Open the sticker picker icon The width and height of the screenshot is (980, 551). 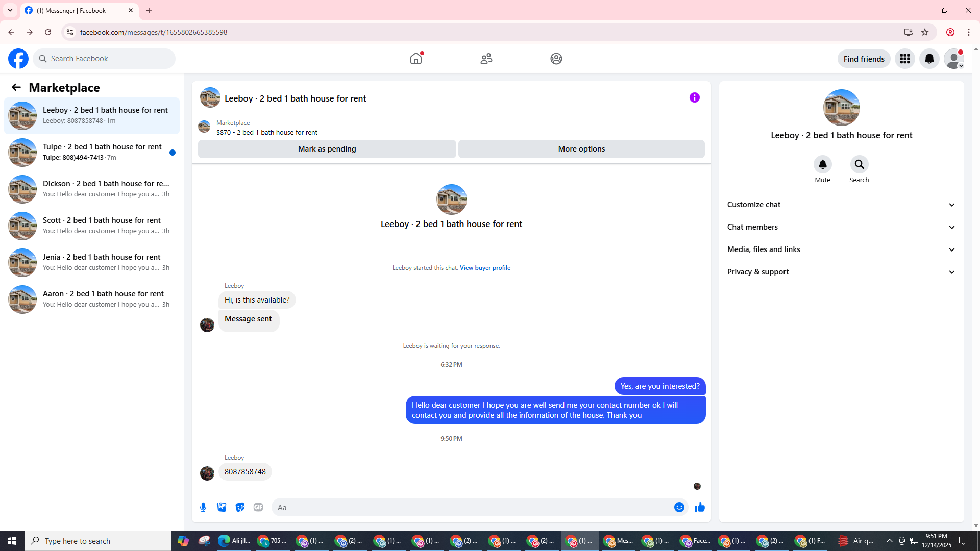(x=240, y=507)
